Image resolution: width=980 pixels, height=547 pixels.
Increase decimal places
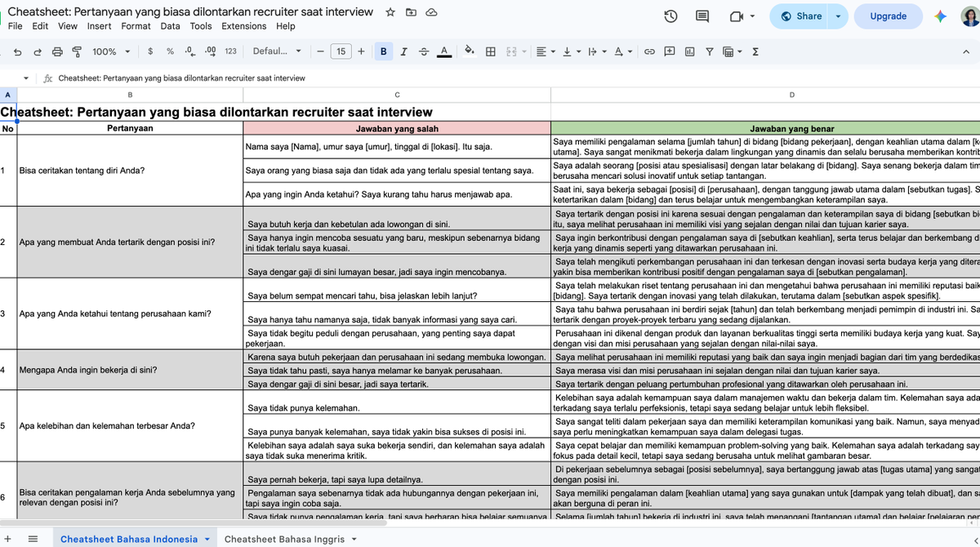(x=211, y=51)
